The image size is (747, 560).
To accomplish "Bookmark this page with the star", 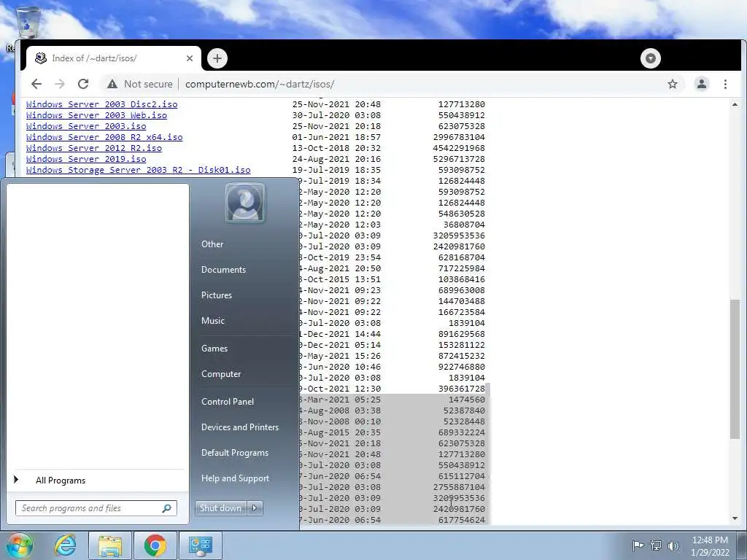I will pos(672,85).
